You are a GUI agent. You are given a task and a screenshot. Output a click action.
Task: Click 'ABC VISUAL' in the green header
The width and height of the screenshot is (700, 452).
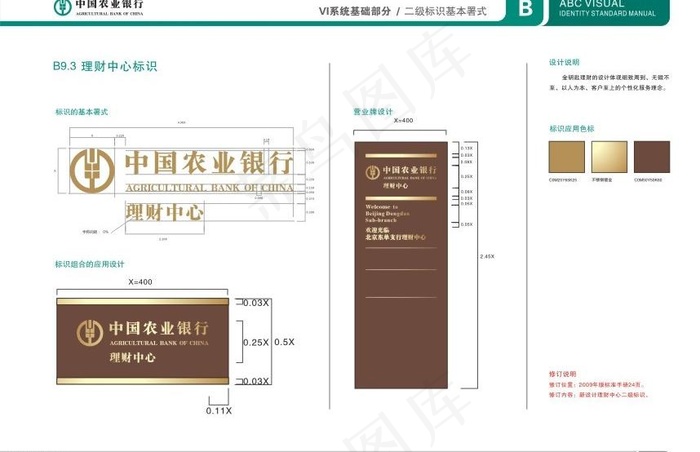click(x=592, y=4)
